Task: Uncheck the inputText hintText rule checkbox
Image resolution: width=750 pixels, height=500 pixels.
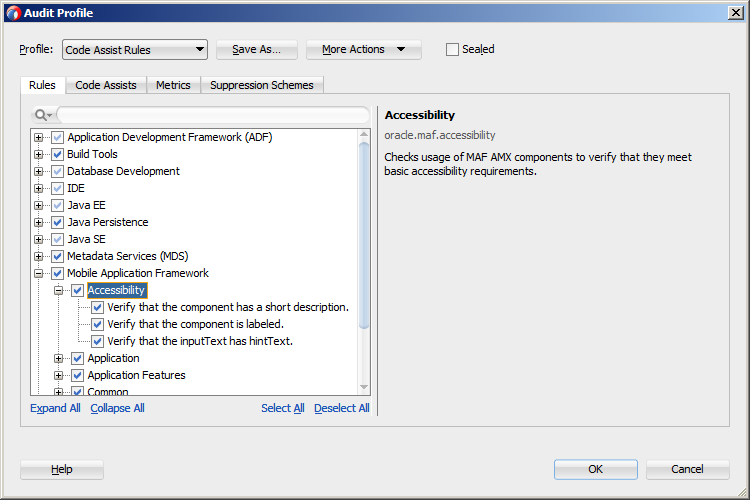Action: [x=98, y=341]
